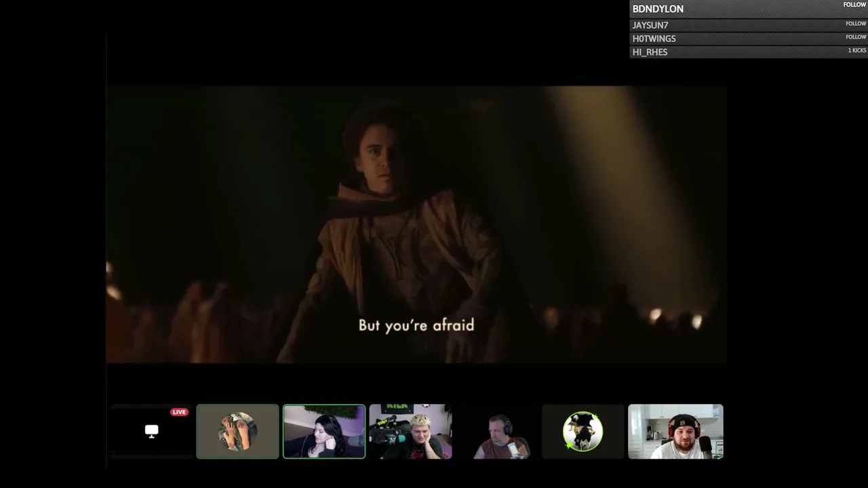Click the 1 KICKS label beside HI_RHES
This screenshot has width=868, height=488.
coord(857,51)
